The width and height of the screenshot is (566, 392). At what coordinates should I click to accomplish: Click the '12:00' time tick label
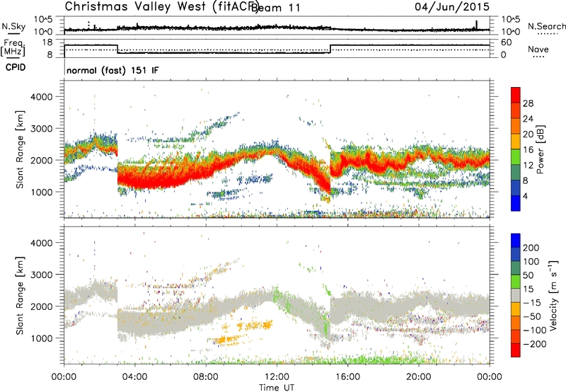(277, 377)
